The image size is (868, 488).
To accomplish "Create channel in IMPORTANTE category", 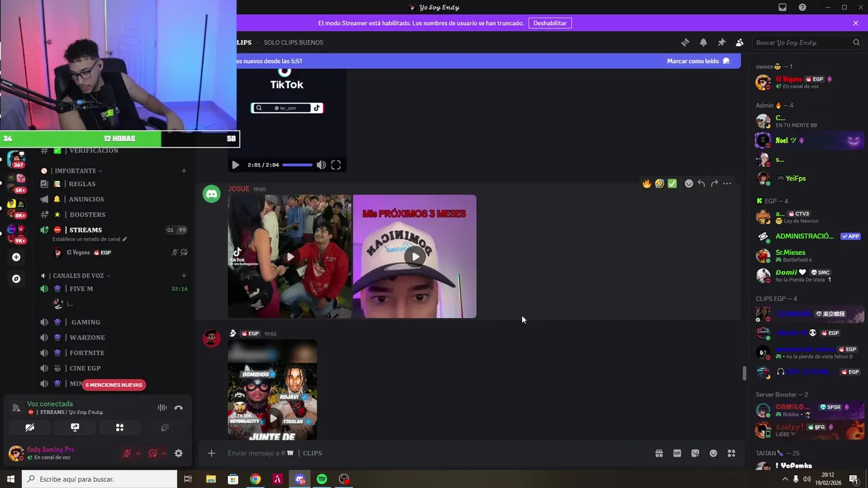I will pos(184,171).
